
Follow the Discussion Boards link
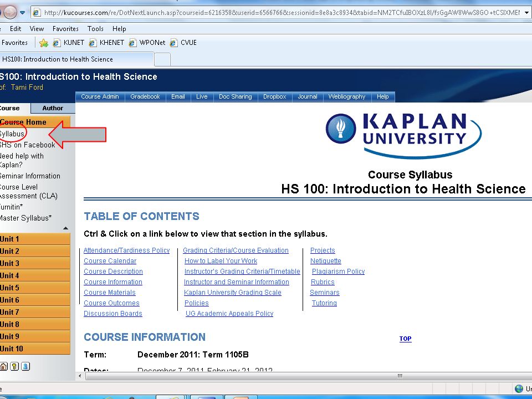pyautogui.click(x=113, y=314)
